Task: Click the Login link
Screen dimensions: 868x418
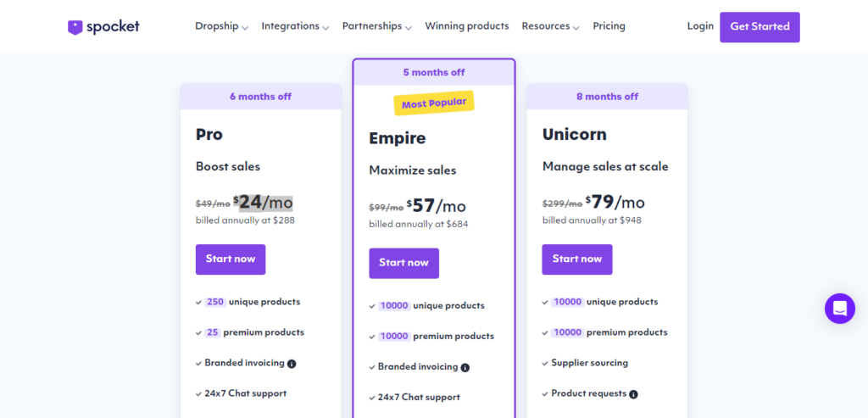Action: pos(700,26)
